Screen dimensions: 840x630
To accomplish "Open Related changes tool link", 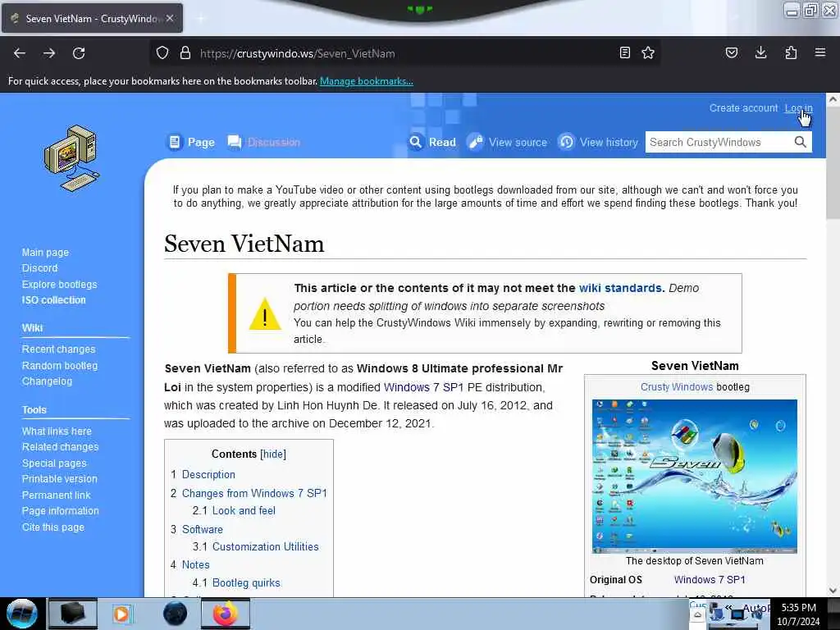I will (x=60, y=447).
